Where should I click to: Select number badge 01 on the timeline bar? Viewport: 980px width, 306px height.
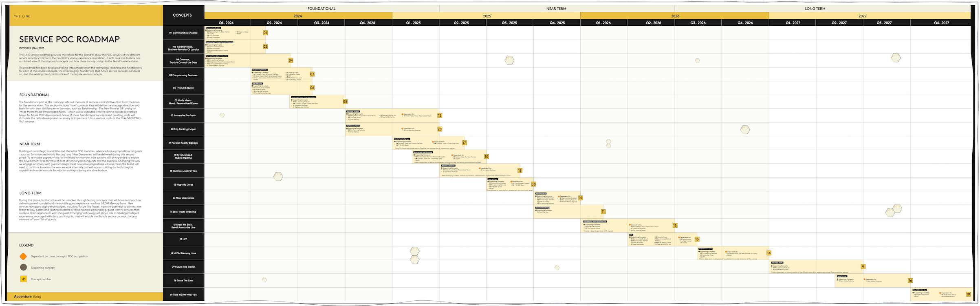[265, 33]
